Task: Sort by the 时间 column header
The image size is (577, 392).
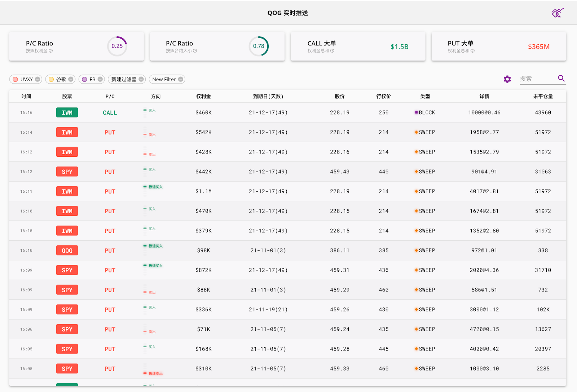Action: [x=26, y=96]
